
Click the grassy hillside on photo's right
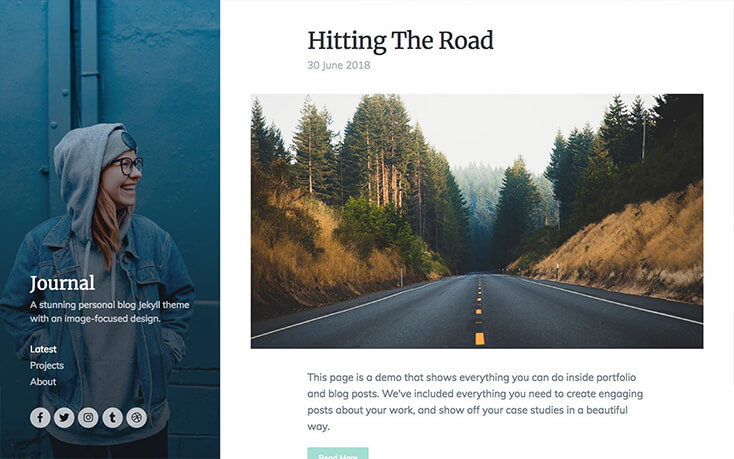point(627,243)
